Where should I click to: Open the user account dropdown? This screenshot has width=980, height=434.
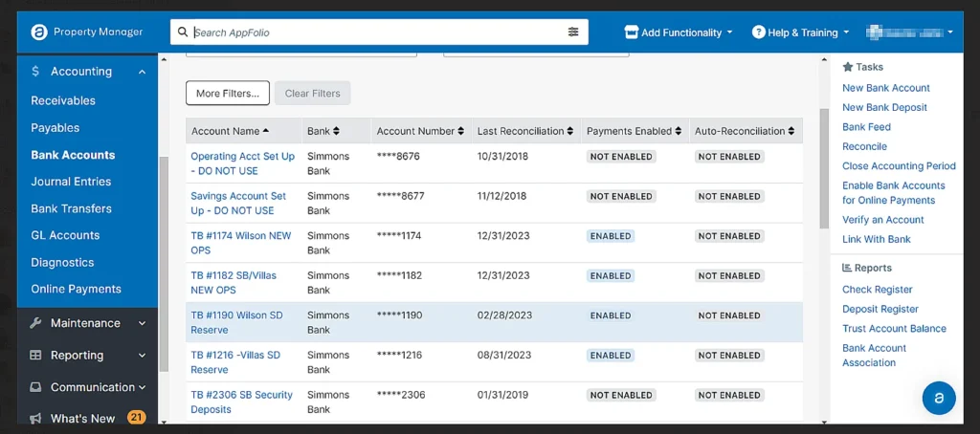(x=909, y=33)
